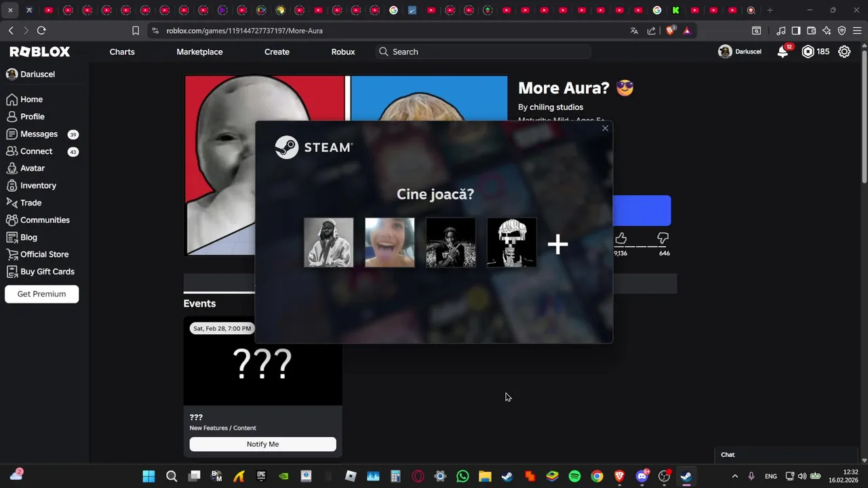
Task: Open Dariuscel profile in top bar
Action: (x=740, y=52)
